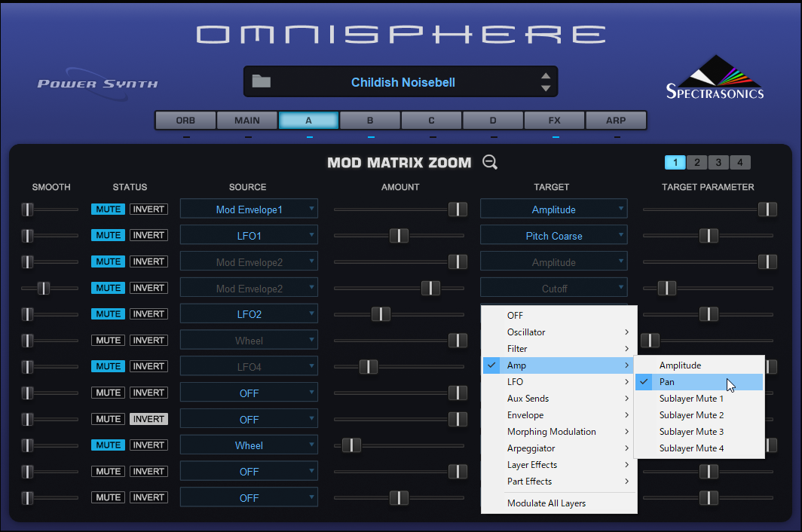
Task: Open the LFO4 source dropdown
Action: pos(249,366)
